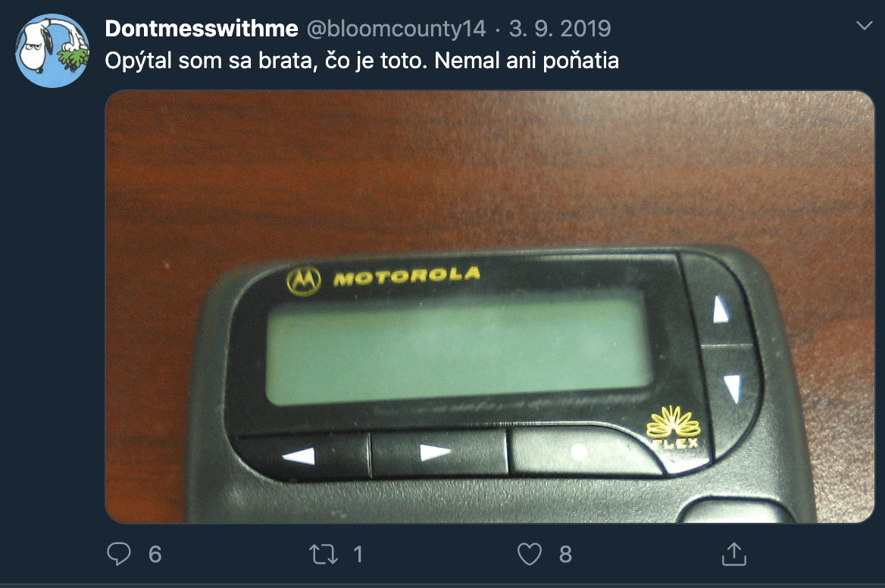Open the Dontmesswithme display name link
The image size is (885, 588).
point(202,28)
